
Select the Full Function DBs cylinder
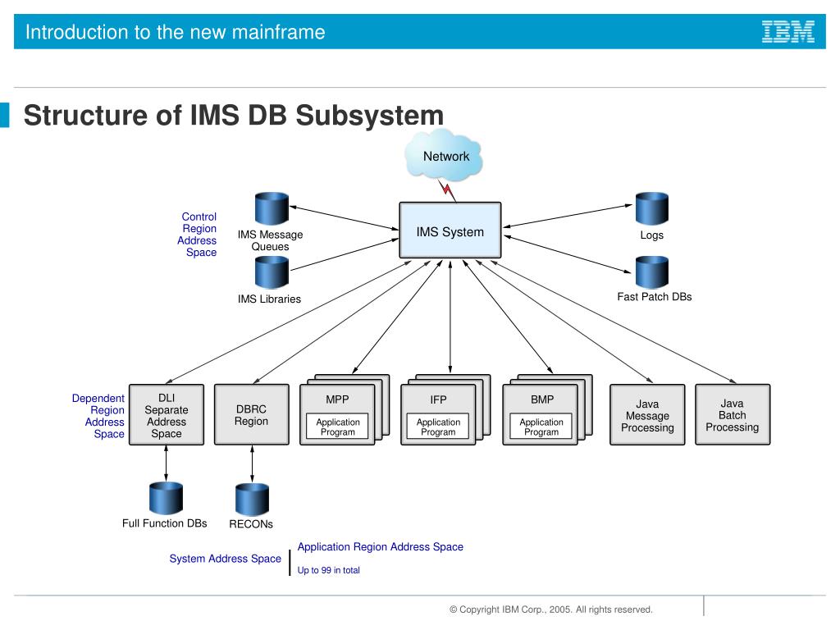pyautogui.click(x=166, y=498)
